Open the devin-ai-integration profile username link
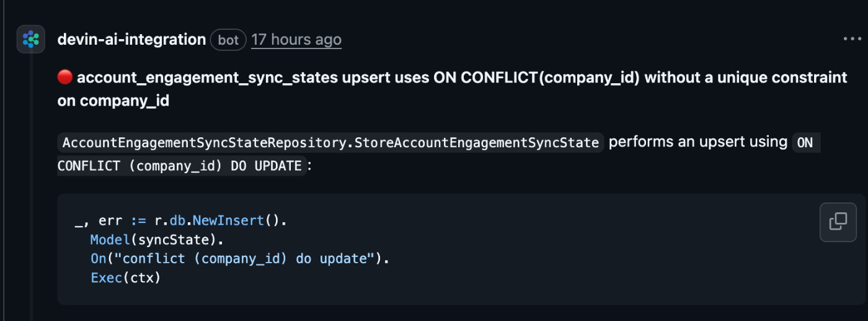 tap(131, 40)
